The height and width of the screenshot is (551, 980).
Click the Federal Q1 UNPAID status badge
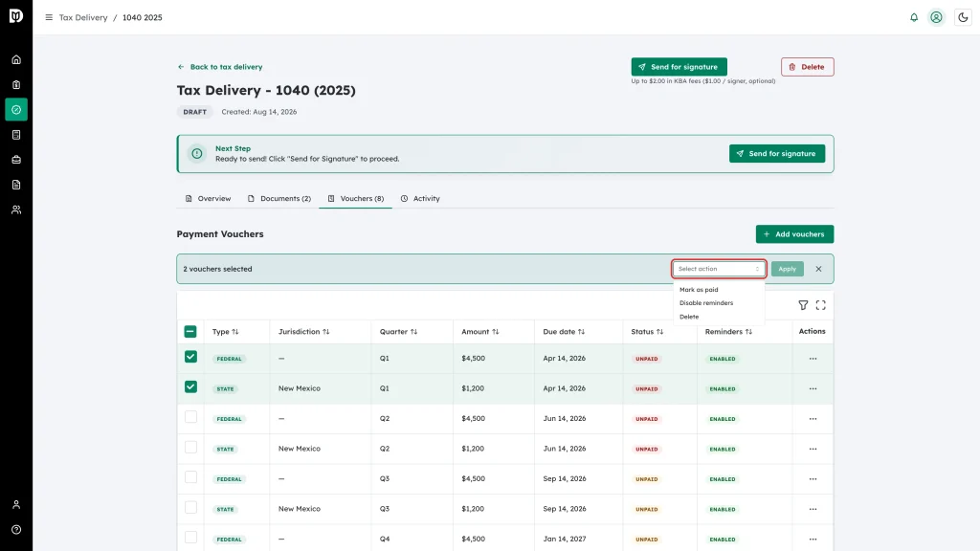(646, 360)
